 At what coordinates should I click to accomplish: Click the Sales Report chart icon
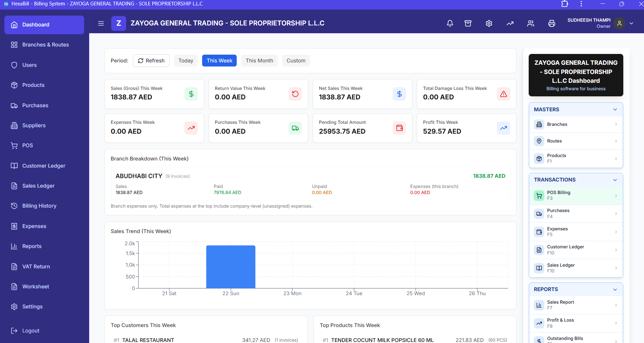pos(539,305)
